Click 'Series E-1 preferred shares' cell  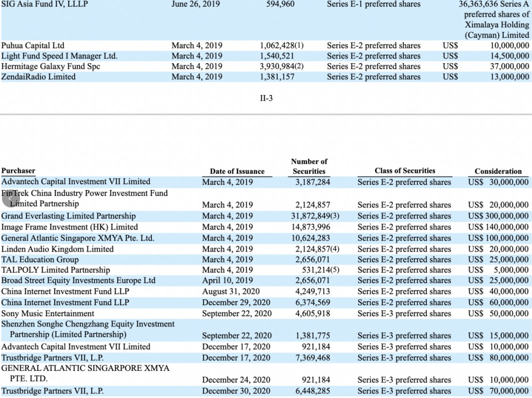374,4
